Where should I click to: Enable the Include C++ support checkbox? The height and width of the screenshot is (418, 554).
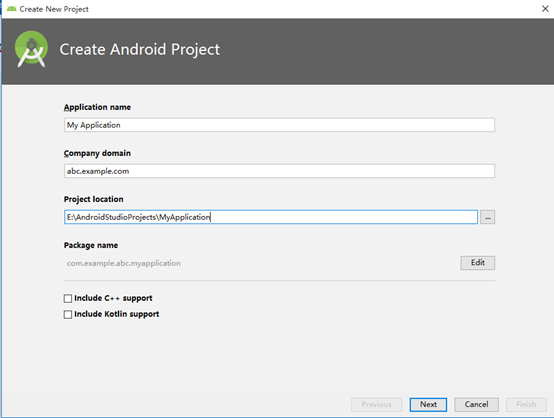point(68,299)
